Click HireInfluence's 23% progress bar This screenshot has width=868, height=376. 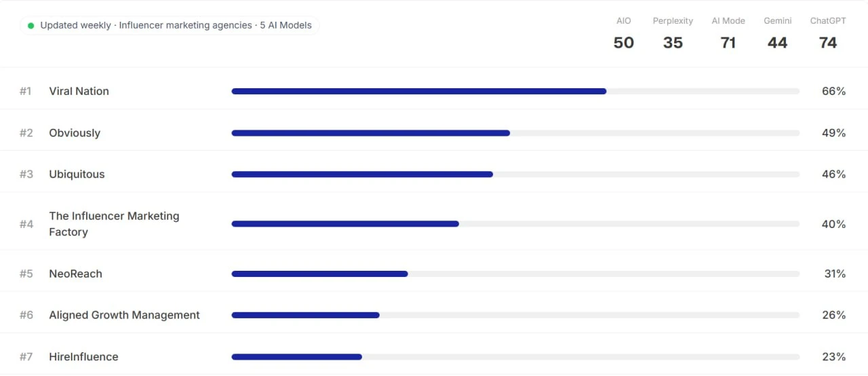(x=515, y=357)
